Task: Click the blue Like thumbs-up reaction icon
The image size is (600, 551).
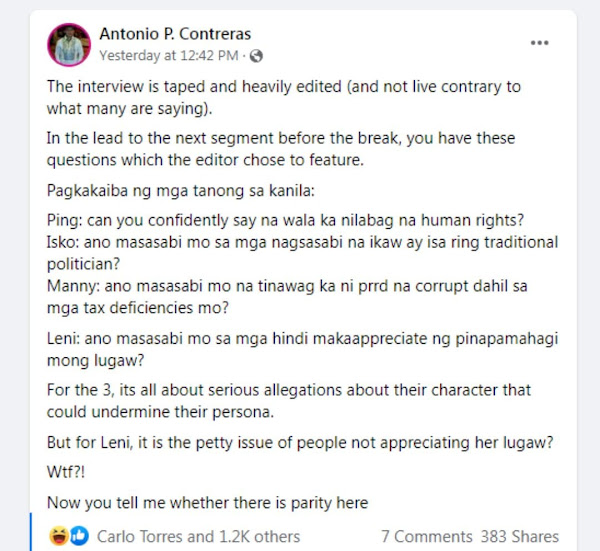Action: pyautogui.click(x=80, y=536)
